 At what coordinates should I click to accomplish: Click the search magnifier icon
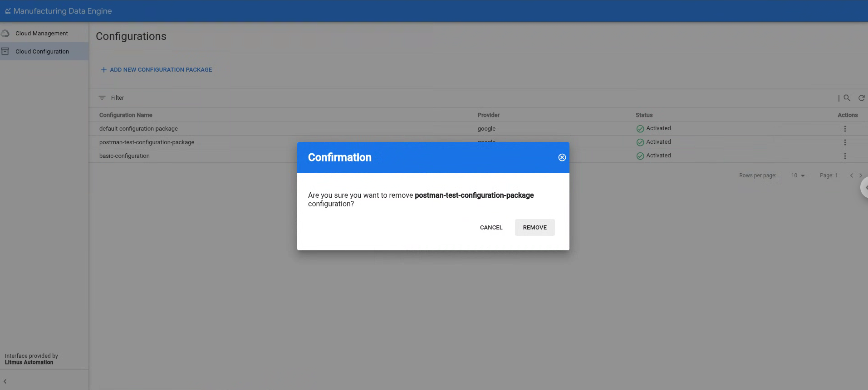[847, 98]
